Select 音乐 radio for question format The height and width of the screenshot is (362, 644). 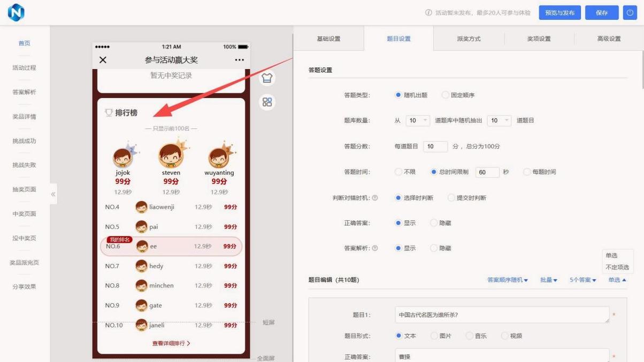click(469, 336)
